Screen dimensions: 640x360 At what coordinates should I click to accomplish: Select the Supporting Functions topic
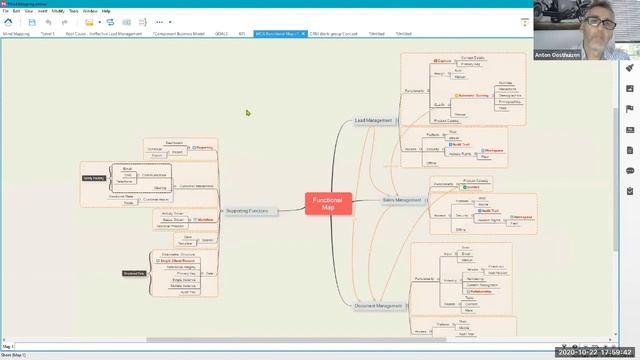250,211
